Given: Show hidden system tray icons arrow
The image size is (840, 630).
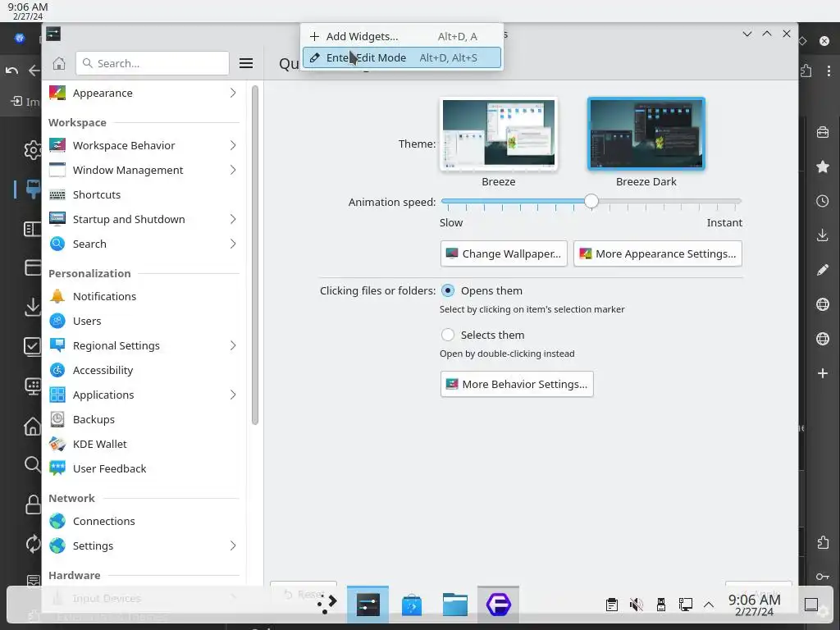Looking at the screenshot, I should coord(709,605).
